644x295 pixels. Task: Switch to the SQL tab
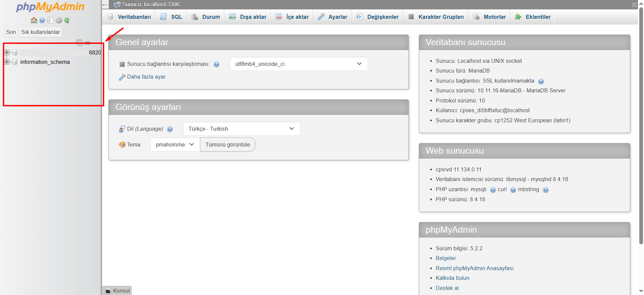(171, 17)
